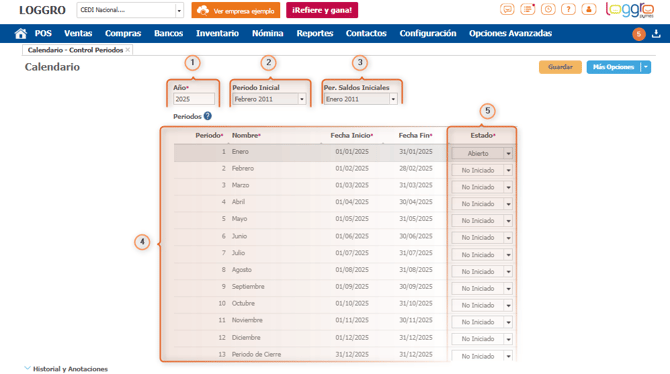670x374 pixels.
Task: Open the Reportes menu
Action: [315, 33]
